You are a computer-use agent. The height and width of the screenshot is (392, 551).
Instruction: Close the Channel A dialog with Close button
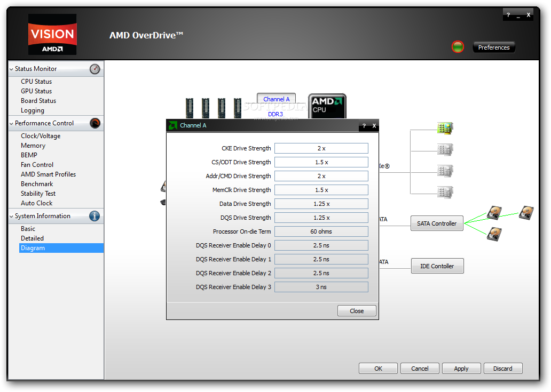[x=357, y=311]
